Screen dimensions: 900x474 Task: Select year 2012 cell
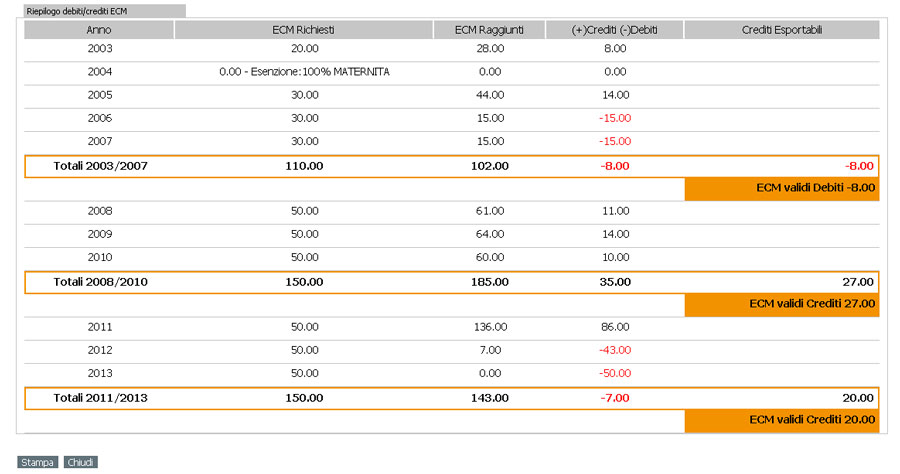point(100,350)
